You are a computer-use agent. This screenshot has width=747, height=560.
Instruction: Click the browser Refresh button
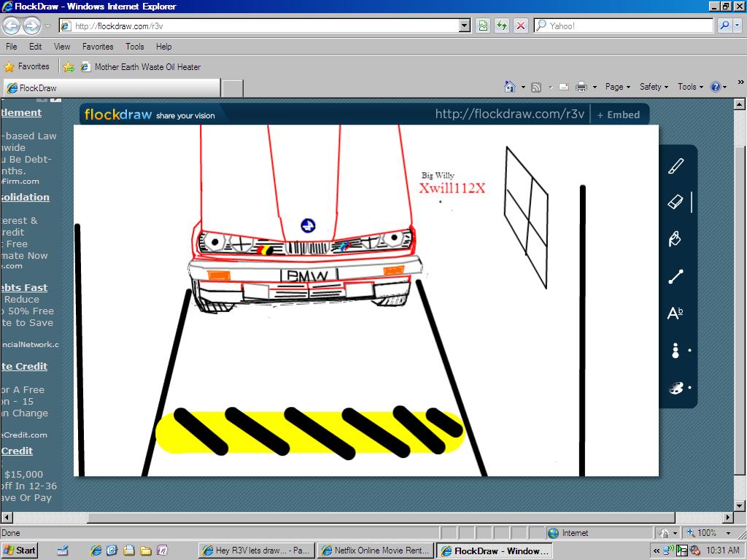pos(502,26)
